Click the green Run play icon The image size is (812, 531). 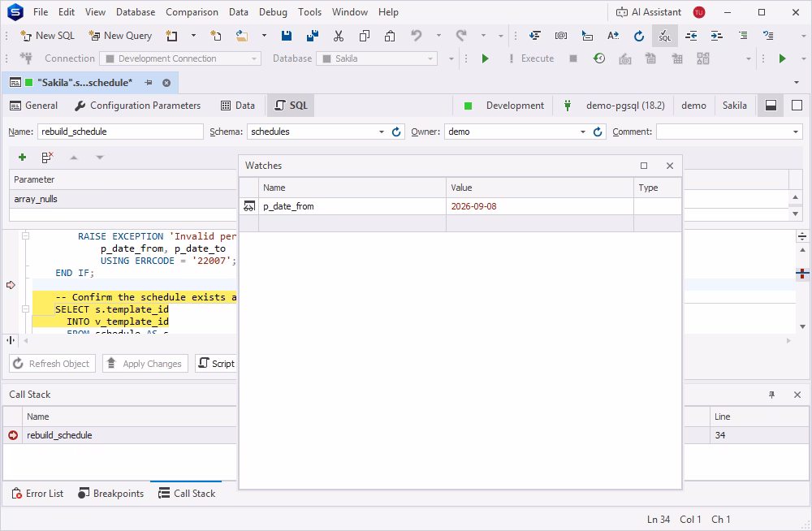(x=486, y=58)
